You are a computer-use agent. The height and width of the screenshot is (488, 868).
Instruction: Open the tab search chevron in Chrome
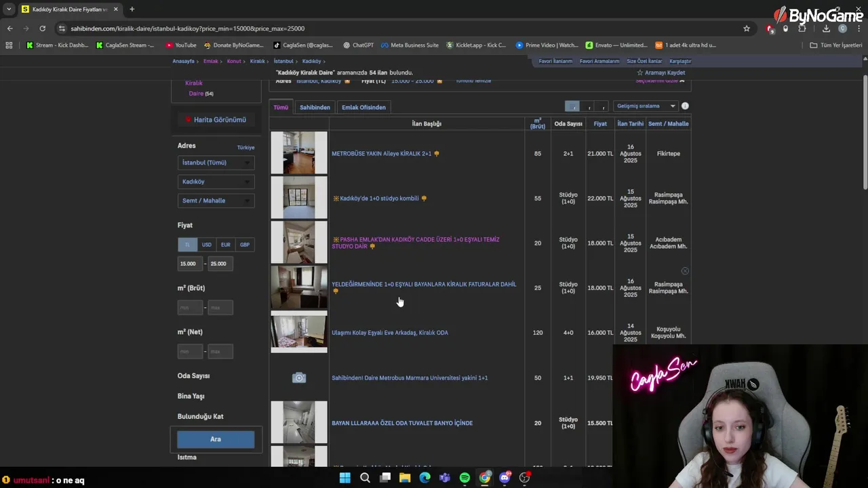click(9, 9)
